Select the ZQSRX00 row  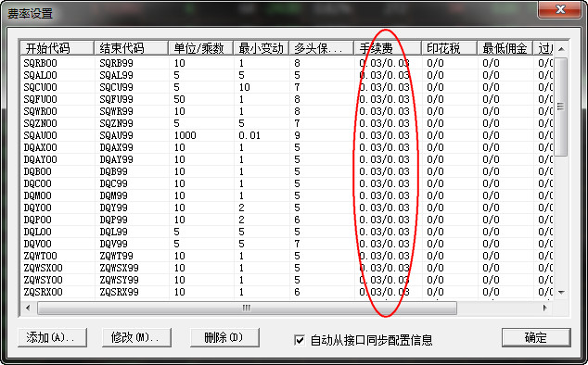pyautogui.click(x=287, y=292)
